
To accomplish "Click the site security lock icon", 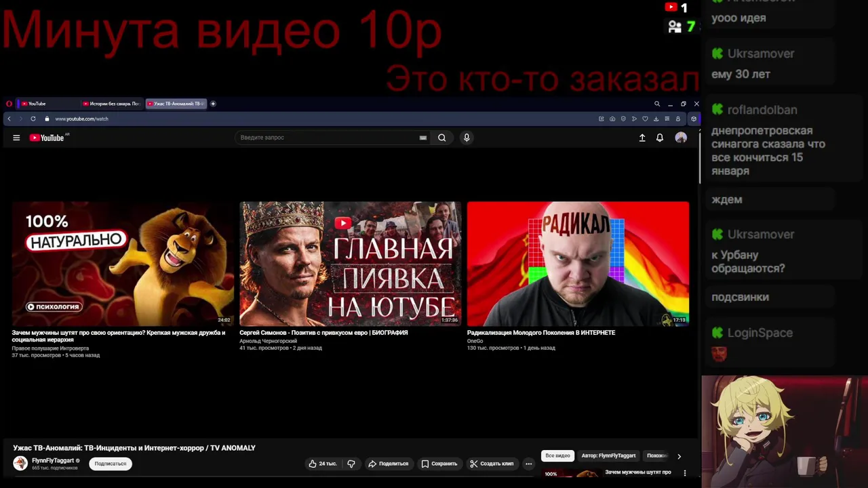I will click(x=47, y=119).
